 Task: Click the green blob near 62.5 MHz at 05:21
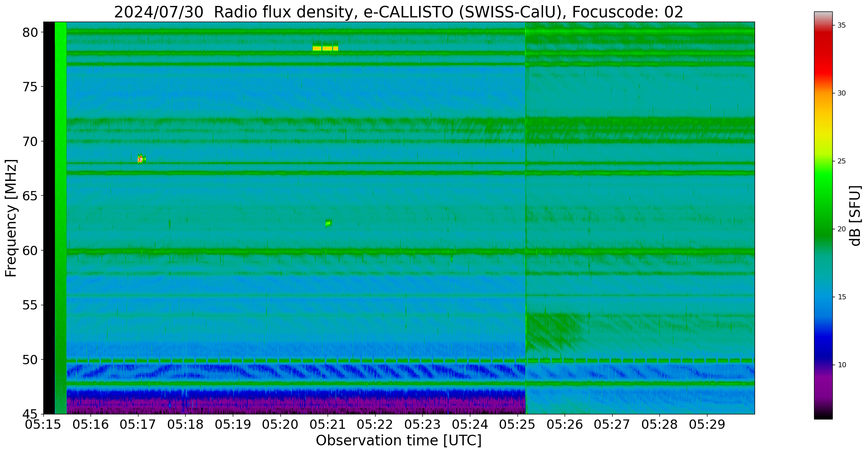[328, 223]
